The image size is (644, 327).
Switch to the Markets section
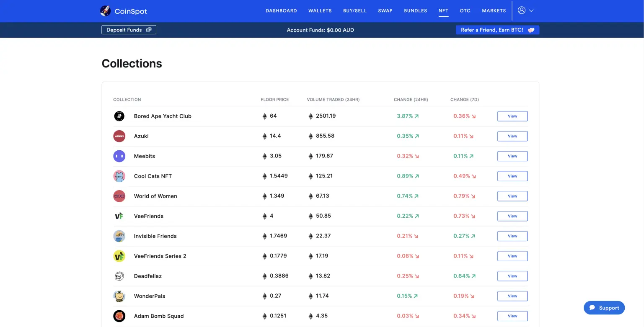tap(494, 11)
